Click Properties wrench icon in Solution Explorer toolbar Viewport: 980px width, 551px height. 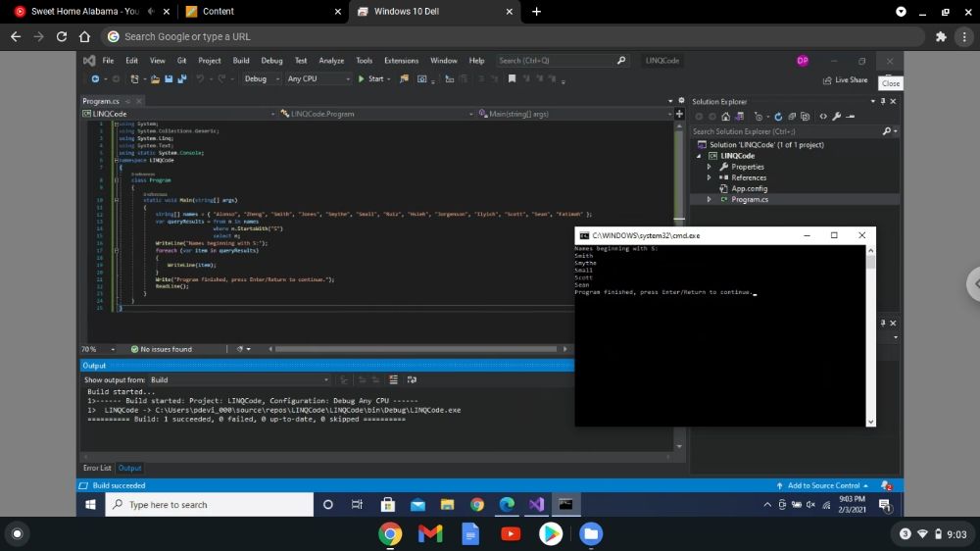pos(836,117)
